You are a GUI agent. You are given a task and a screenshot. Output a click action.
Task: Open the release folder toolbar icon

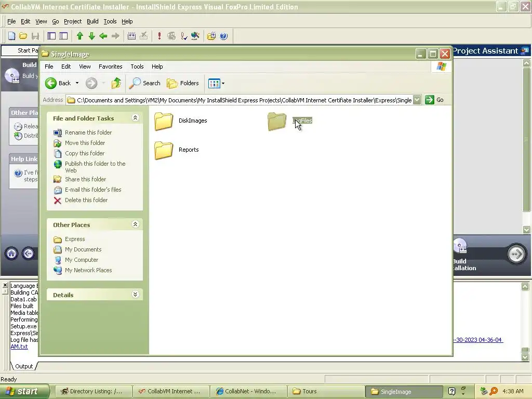[211, 36]
